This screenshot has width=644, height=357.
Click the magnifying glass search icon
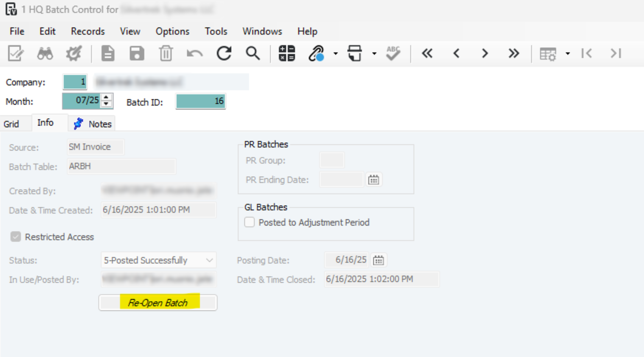point(253,54)
